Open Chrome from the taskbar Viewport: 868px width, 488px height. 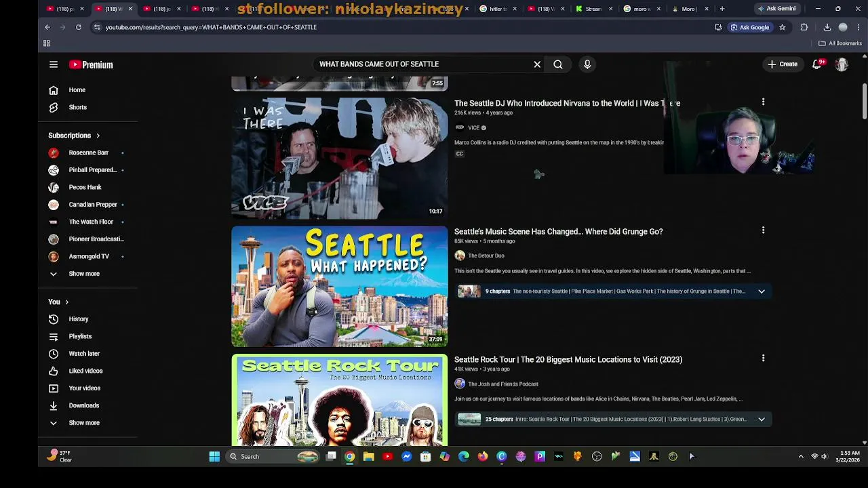coord(350,456)
